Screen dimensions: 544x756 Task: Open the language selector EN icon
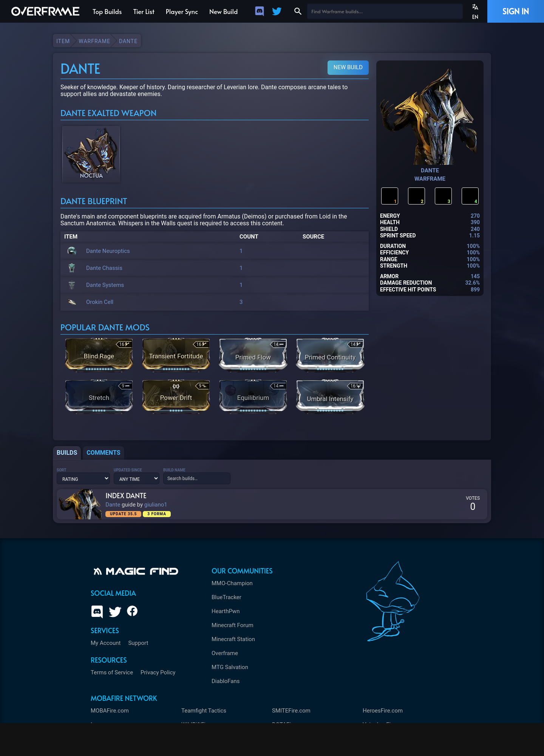click(x=475, y=11)
